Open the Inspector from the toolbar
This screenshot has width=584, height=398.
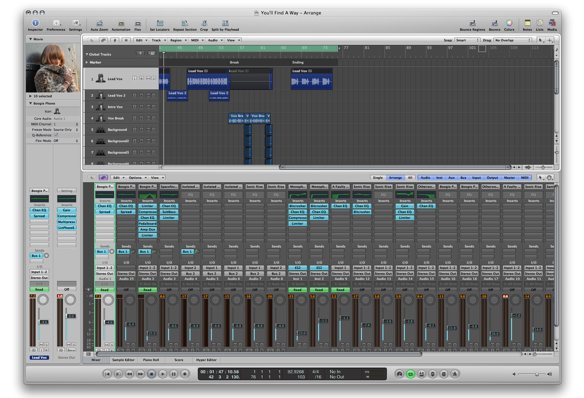click(x=35, y=25)
